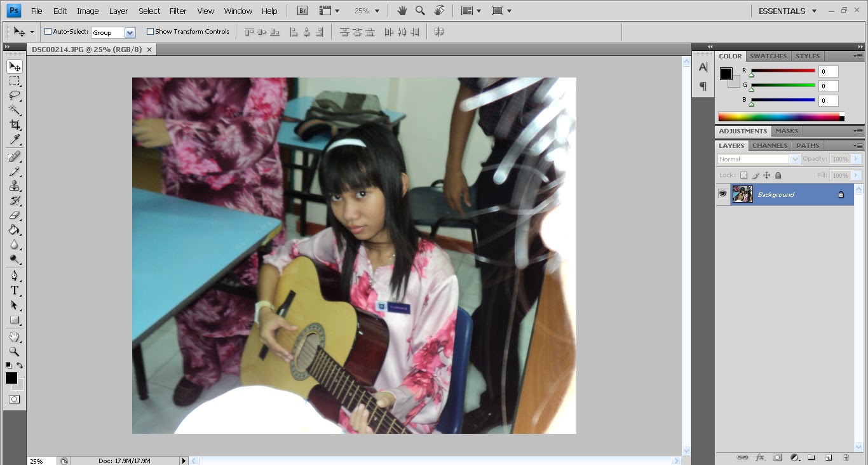The height and width of the screenshot is (465, 868).
Task: Check Show Transform Controls
Action: tap(150, 30)
